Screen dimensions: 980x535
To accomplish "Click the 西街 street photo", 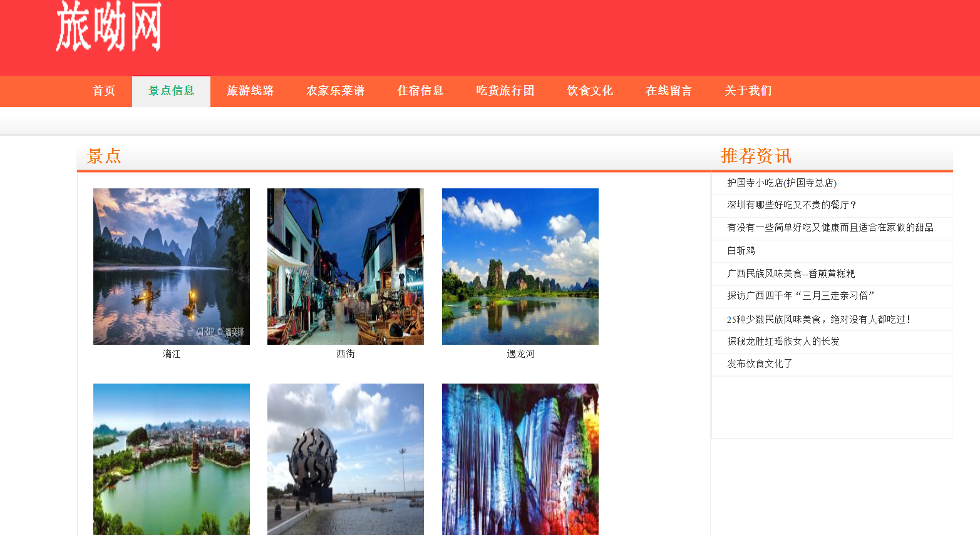I will tap(346, 267).
